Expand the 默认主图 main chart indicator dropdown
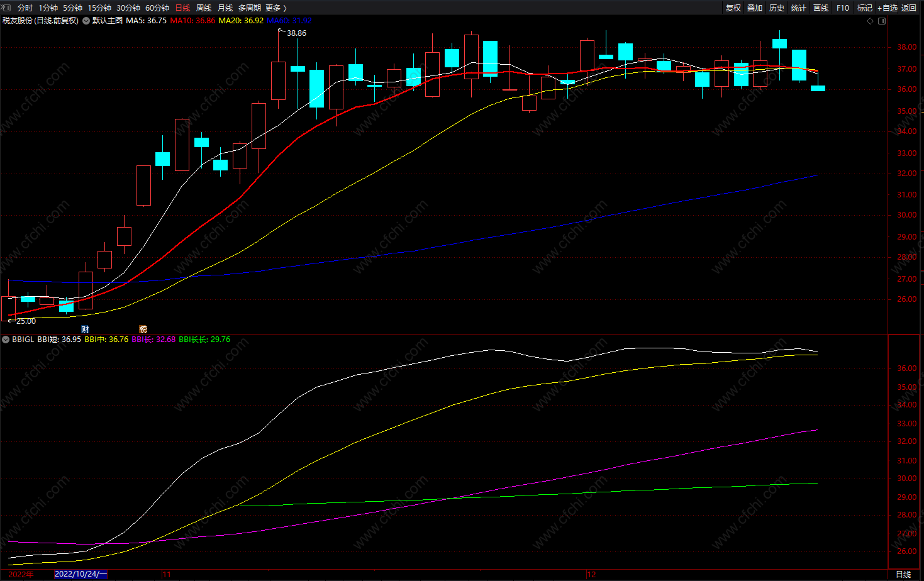Viewport: 924px width, 581px height. pyautogui.click(x=86, y=21)
